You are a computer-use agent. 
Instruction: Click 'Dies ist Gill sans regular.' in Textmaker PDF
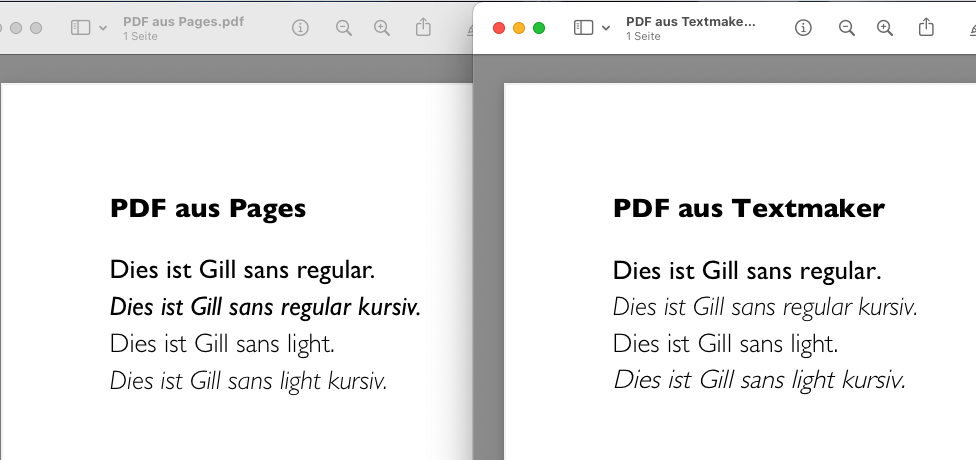click(x=748, y=271)
